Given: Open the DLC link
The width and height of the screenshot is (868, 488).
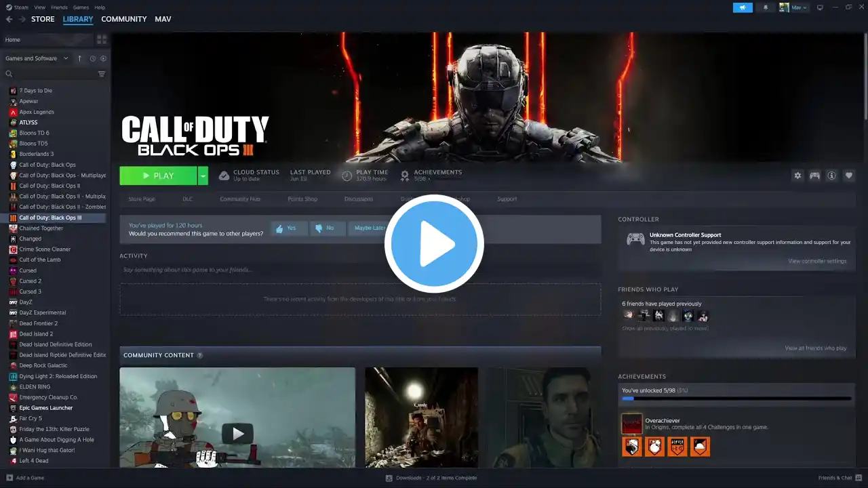Looking at the screenshot, I should point(187,199).
